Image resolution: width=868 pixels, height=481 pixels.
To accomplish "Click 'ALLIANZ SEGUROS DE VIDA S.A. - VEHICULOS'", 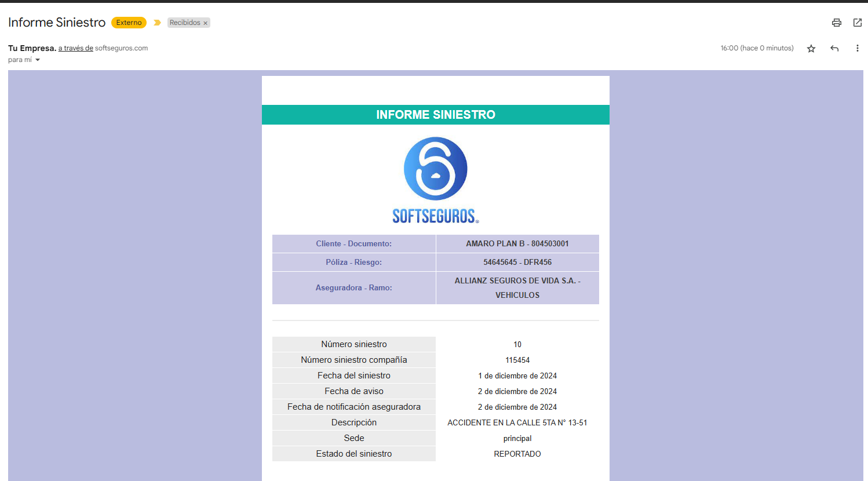I will (x=517, y=288).
